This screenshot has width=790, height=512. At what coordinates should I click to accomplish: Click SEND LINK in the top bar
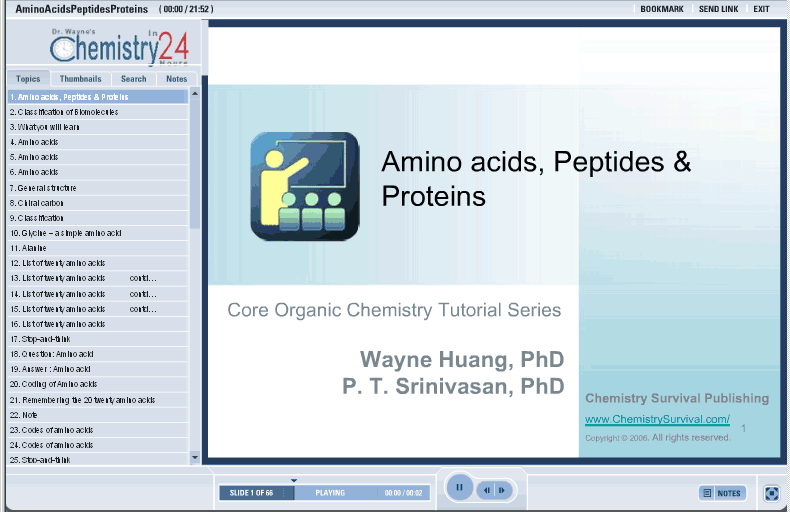coord(718,9)
